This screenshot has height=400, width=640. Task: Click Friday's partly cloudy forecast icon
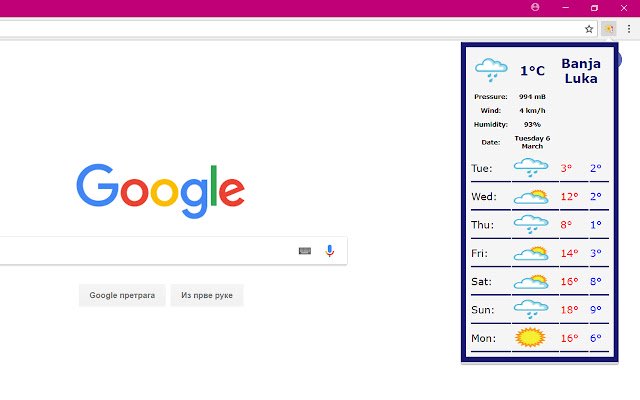pos(531,253)
